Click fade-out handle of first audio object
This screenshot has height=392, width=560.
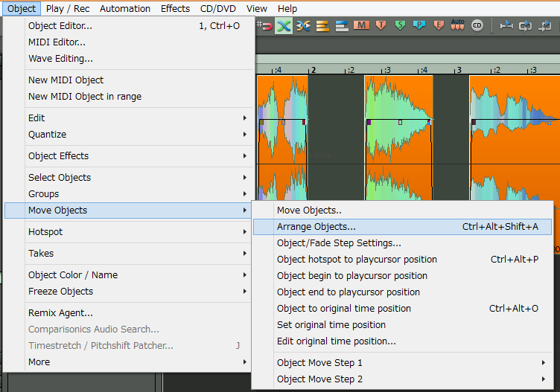point(304,122)
